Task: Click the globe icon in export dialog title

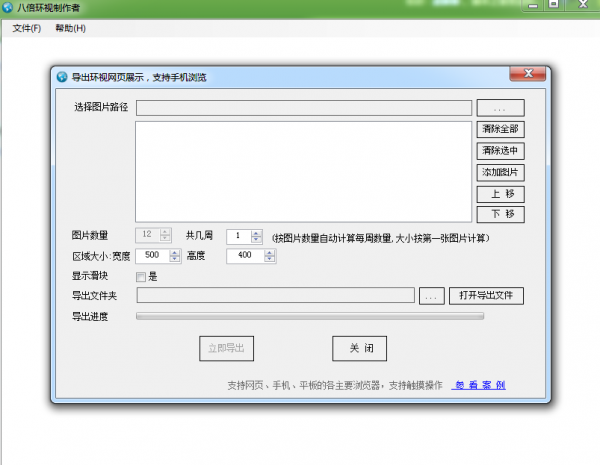Action: pos(62,77)
